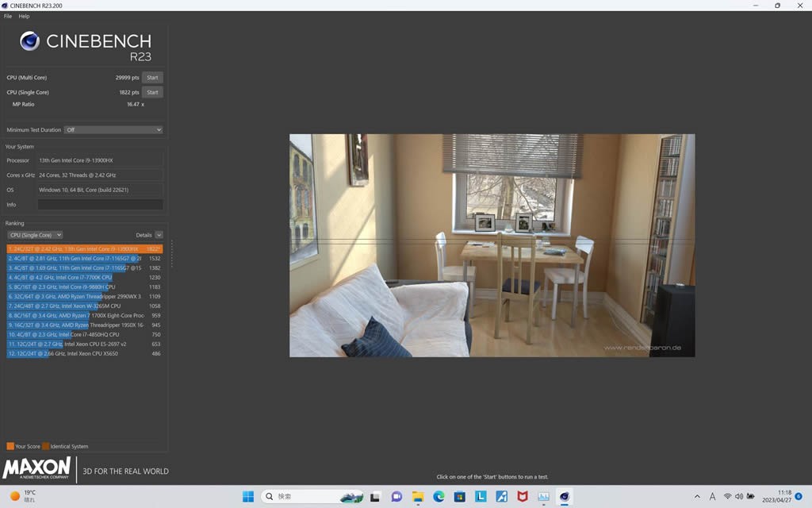Open the Minimum Test Duration dropdown

click(x=113, y=130)
